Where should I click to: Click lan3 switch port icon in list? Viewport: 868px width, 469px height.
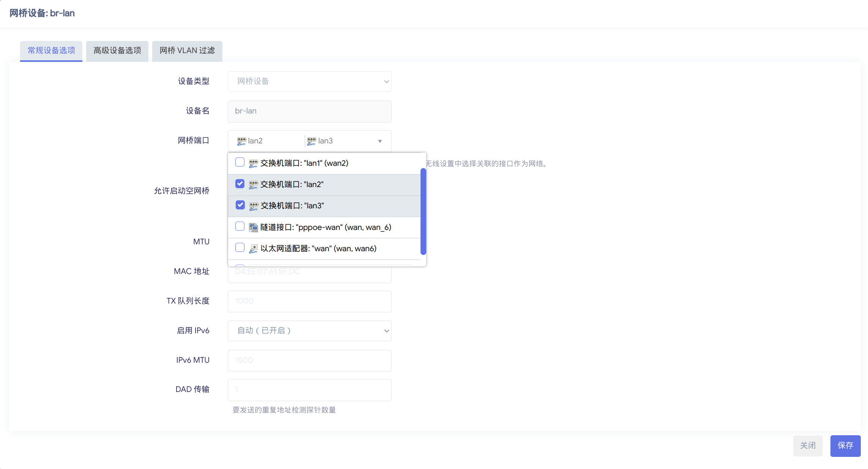tap(253, 206)
